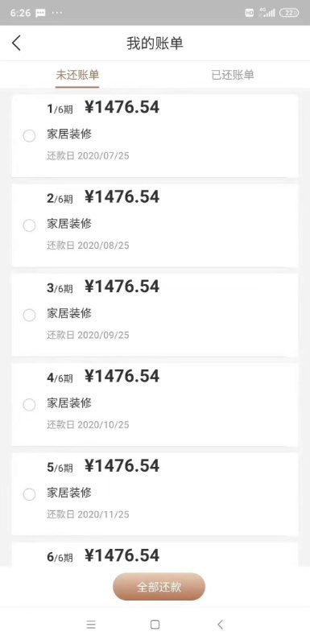Image resolution: width=310 pixels, height=644 pixels.
Task: Tap the 全部还款 button
Action: pyautogui.click(x=159, y=587)
